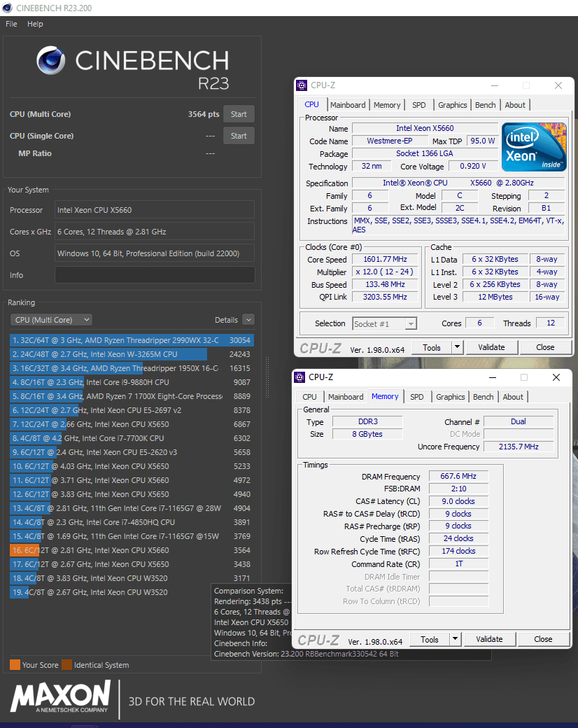Minimize the upper CPU-Z window
The image size is (578, 728).
495,85
